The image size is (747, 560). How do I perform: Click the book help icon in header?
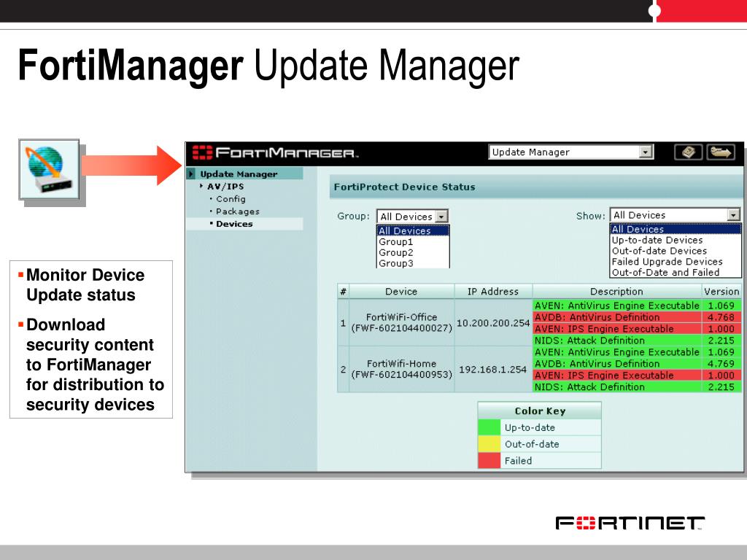click(689, 152)
